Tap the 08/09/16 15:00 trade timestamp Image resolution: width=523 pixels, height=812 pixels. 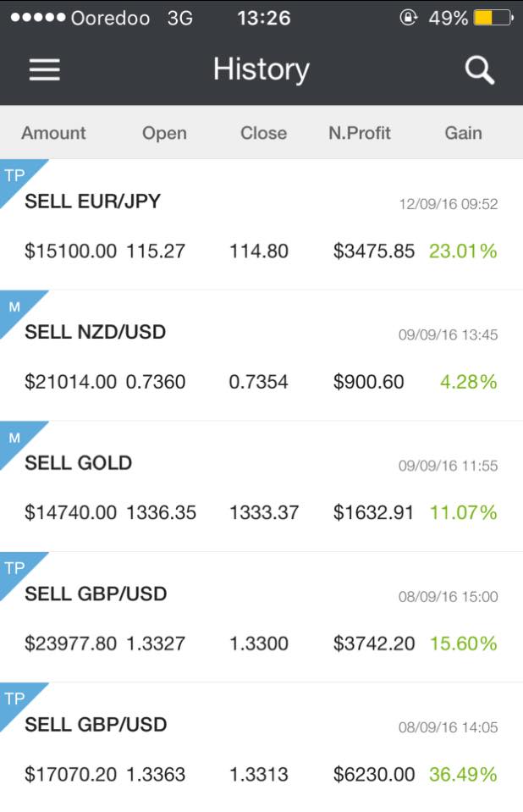[448, 597]
